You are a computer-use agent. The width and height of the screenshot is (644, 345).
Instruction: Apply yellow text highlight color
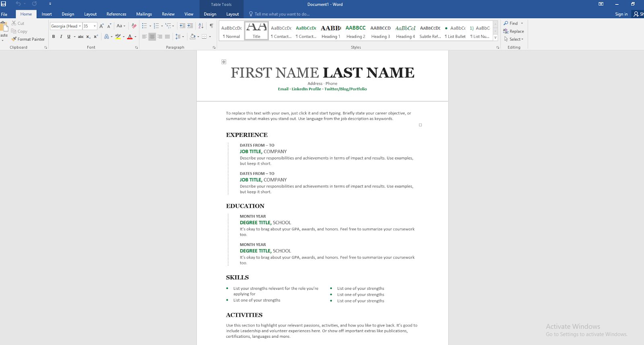[118, 37]
